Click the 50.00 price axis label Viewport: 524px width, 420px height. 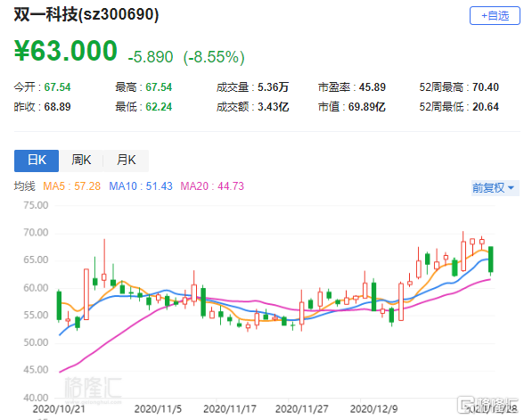click(36, 342)
